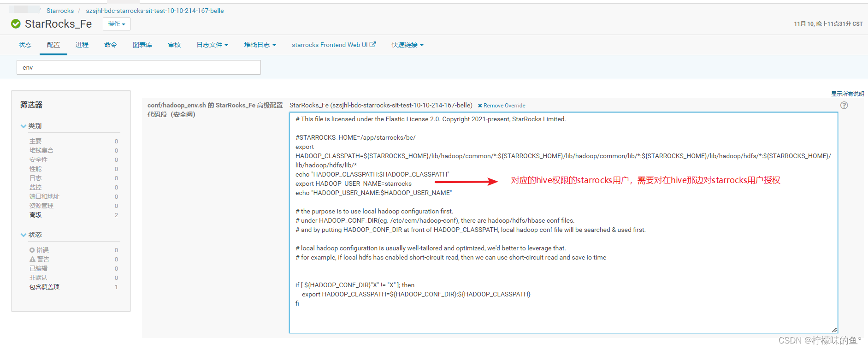Filter by 非默认 status
This screenshot has width=868, height=349.
coord(38,278)
